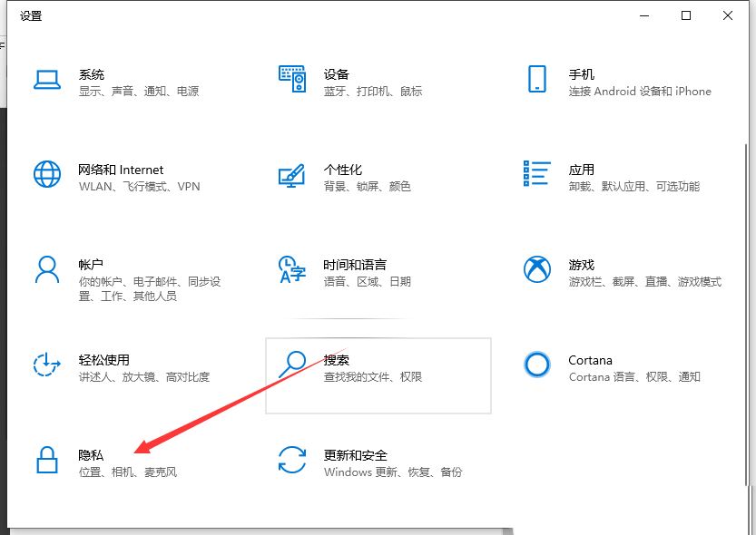Open the 网络和 Internet title text
The width and height of the screenshot is (756, 535).
[121, 170]
